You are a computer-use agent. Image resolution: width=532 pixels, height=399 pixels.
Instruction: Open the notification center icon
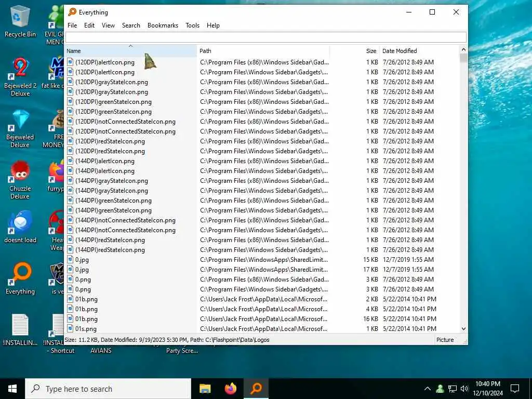coord(515,389)
